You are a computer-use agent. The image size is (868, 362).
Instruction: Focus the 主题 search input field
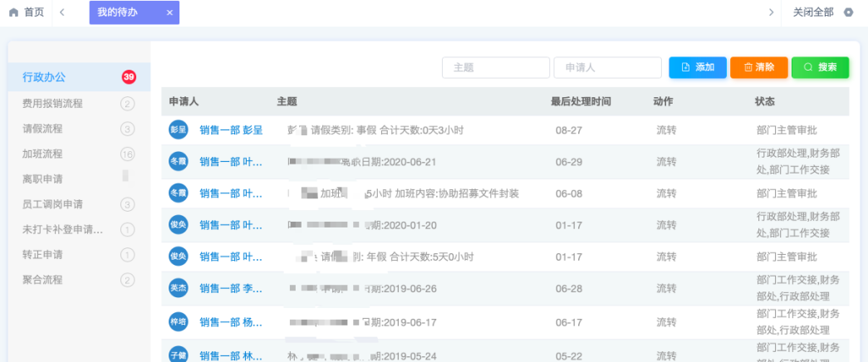click(x=495, y=67)
